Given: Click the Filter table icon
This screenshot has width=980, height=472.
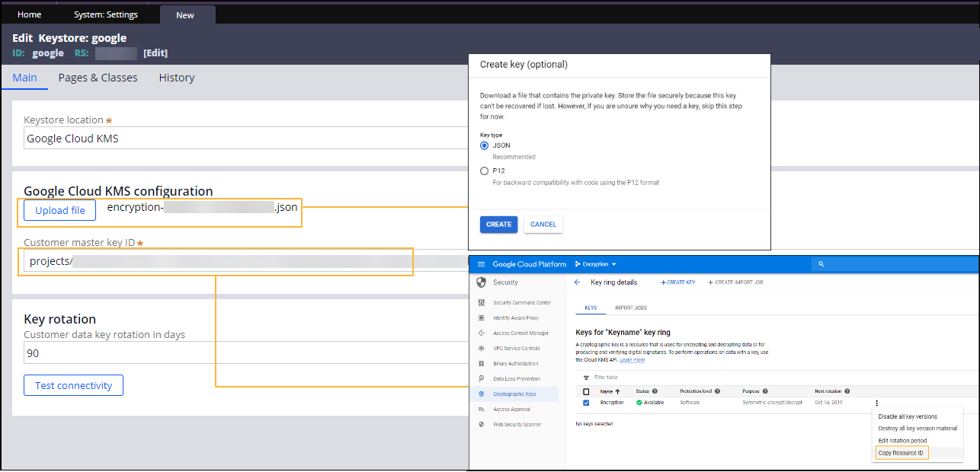Looking at the screenshot, I should (x=586, y=378).
